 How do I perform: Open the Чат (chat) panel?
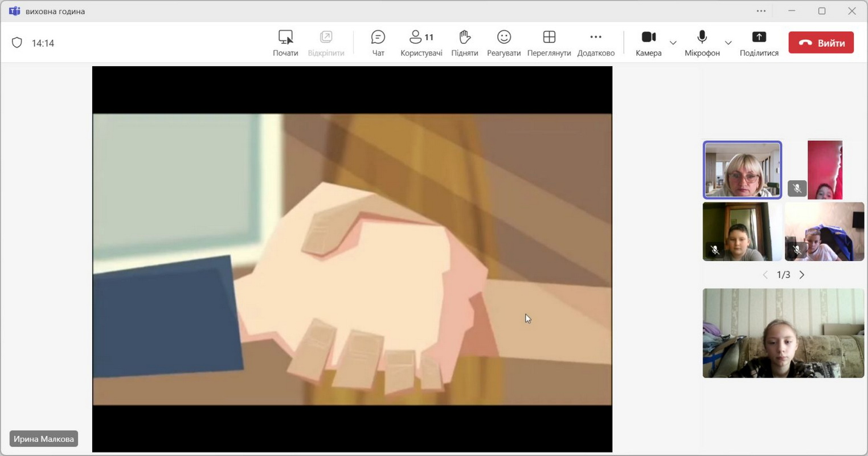[378, 38]
